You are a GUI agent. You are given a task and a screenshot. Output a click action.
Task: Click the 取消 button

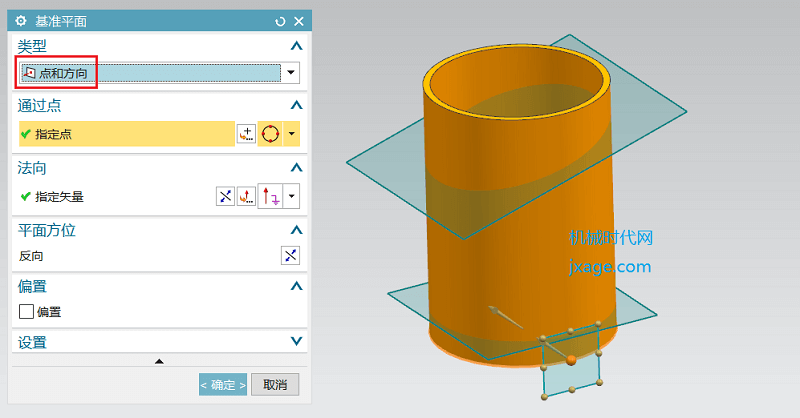(x=275, y=385)
